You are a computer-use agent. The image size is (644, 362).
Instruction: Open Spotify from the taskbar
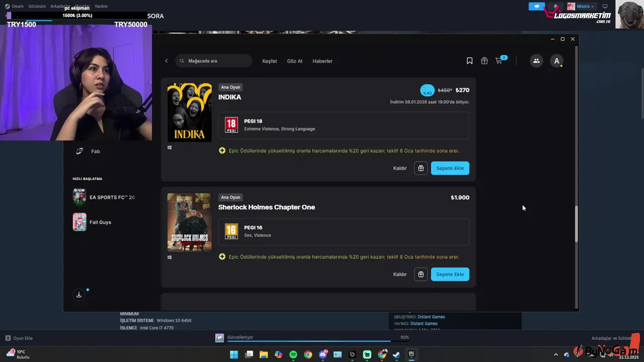[293, 354]
